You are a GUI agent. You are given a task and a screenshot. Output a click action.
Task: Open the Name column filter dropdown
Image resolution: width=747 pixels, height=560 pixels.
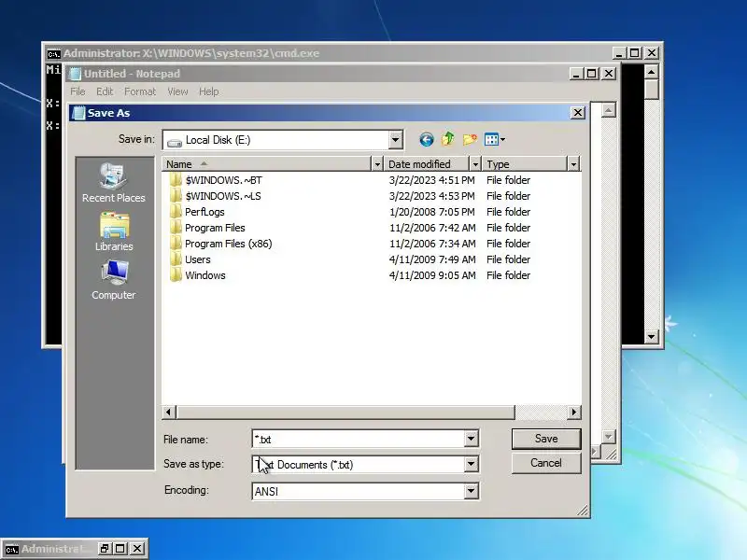click(x=377, y=164)
